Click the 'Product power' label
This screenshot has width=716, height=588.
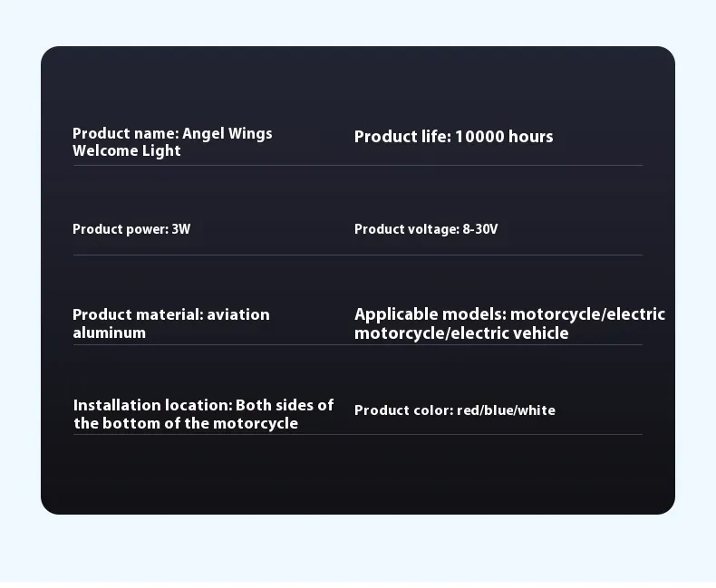pyautogui.click(x=120, y=229)
